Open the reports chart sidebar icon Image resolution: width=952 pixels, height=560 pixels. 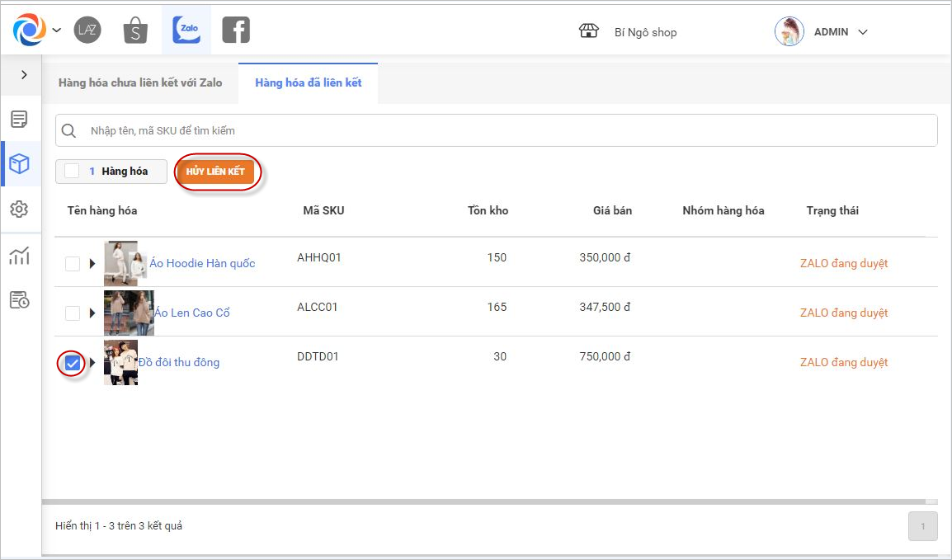tap(19, 256)
